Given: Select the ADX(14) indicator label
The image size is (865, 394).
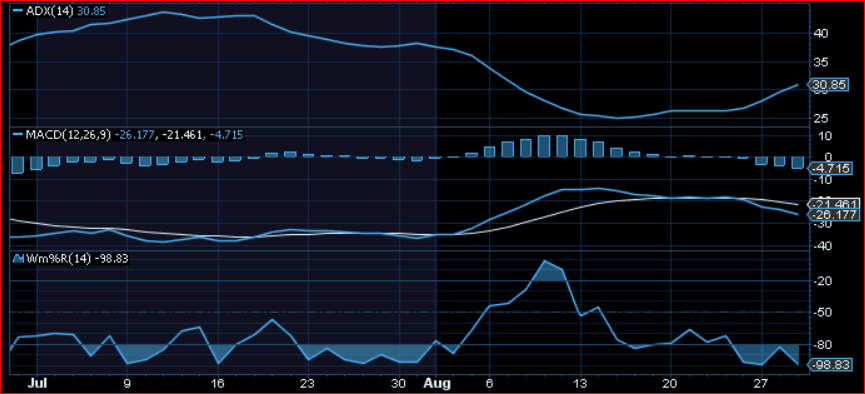Looking at the screenshot, I should pos(50,11).
